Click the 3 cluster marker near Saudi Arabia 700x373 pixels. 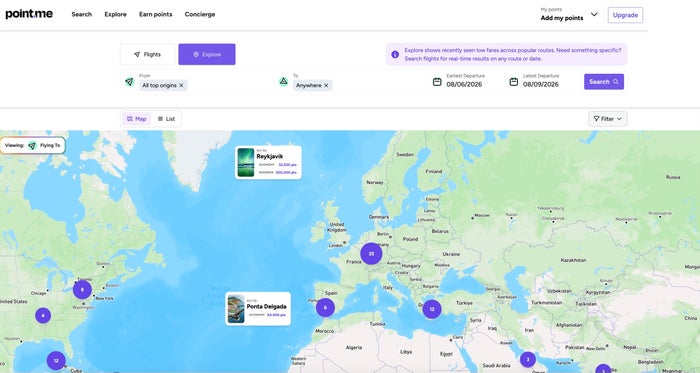[x=528, y=359]
